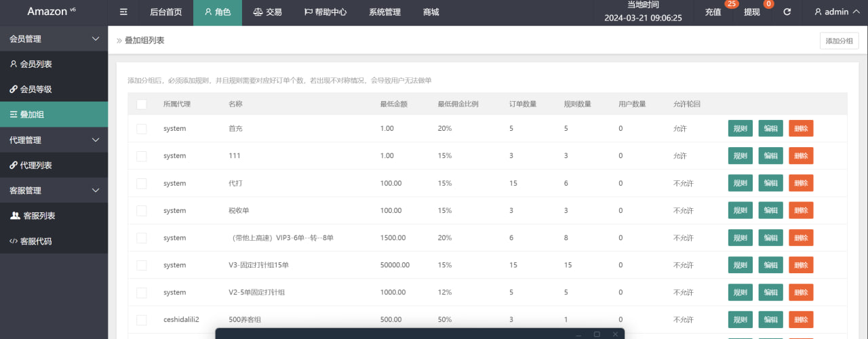Check the box for V3-固定打针组15单 row
This screenshot has height=339, width=868.
[142, 265]
